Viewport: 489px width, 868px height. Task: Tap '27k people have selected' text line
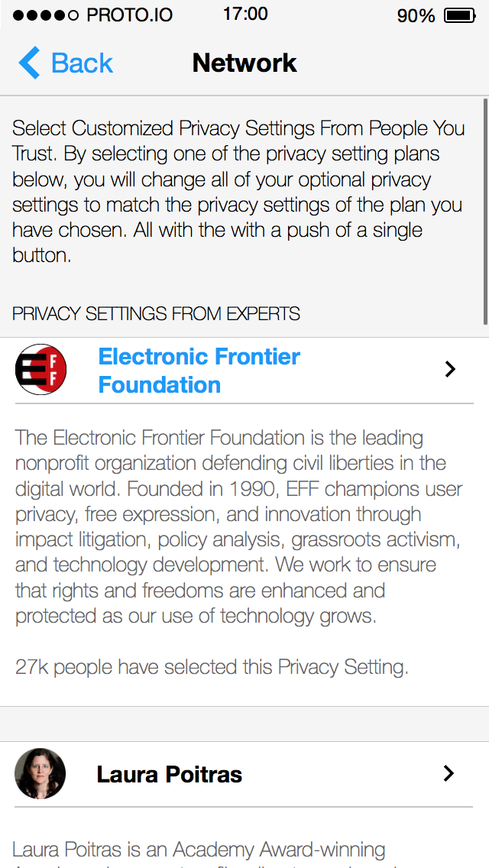pos(212,667)
